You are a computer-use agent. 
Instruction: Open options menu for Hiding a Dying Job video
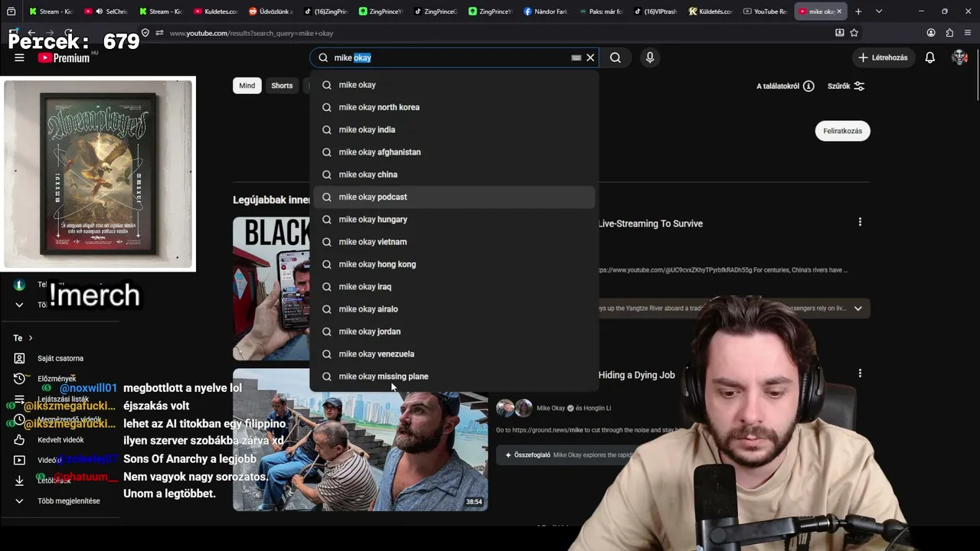860,373
